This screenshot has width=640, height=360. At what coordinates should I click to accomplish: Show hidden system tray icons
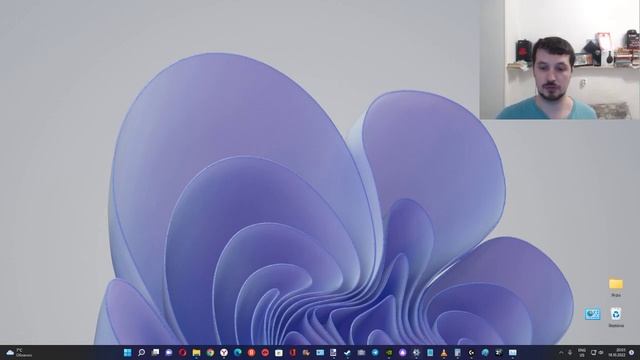coord(561,353)
